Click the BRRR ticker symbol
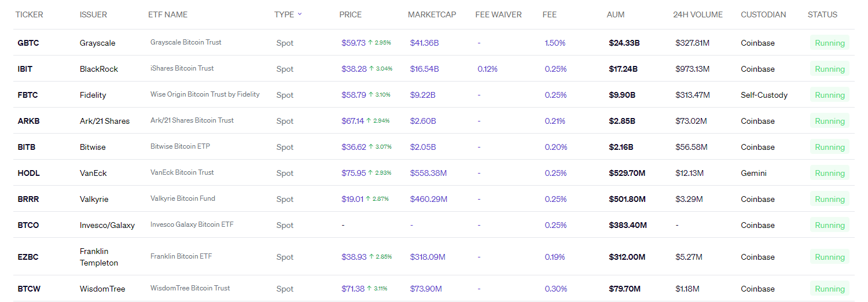Screen dimensions: 868x302 [x=29, y=199]
